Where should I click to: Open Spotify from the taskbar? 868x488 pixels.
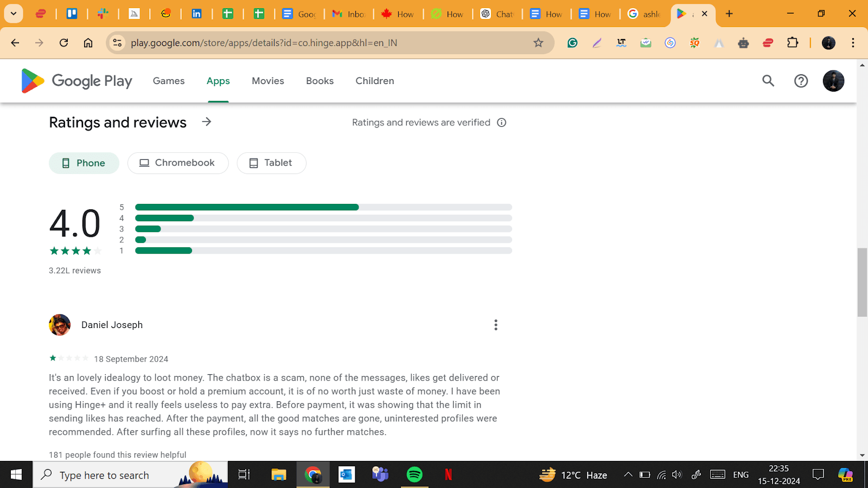point(414,475)
